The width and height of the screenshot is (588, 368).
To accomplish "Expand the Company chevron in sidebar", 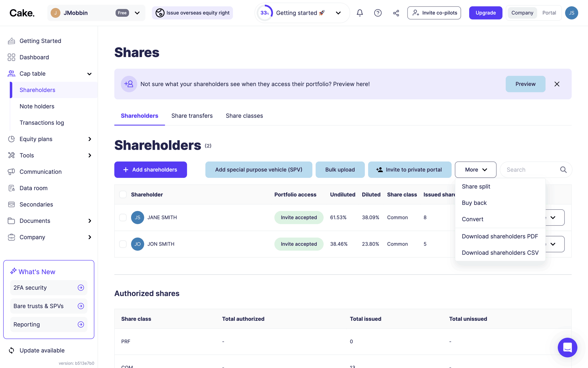I will (89, 237).
